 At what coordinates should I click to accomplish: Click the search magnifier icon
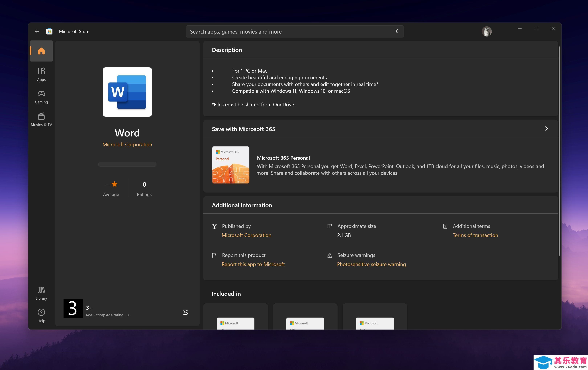[397, 31]
